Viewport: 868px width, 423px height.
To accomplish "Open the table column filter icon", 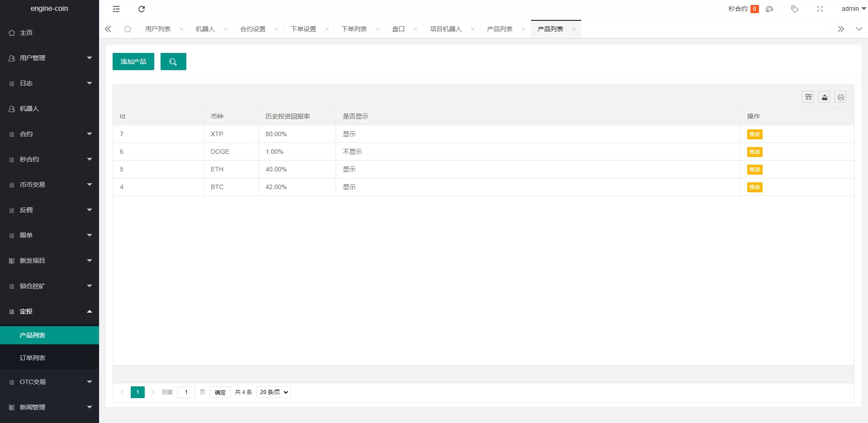I will (808, 97).
